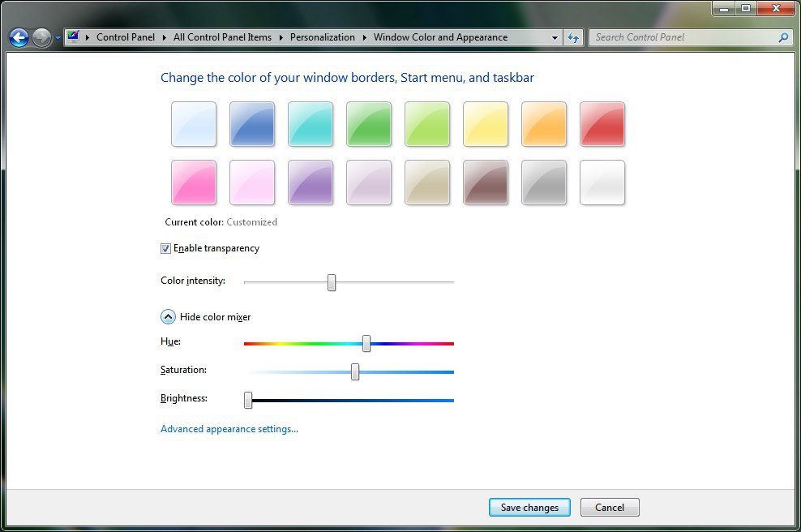
Task: Open Advanced appearance settings link
Action: click(229, 429)
